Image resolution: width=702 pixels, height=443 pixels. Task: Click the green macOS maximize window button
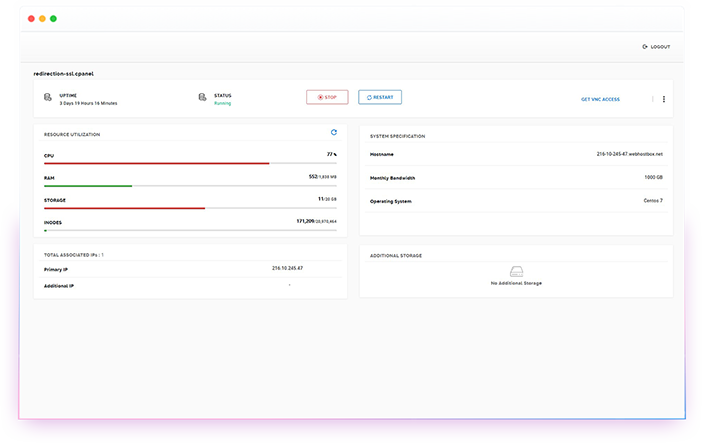coord(53,19)
